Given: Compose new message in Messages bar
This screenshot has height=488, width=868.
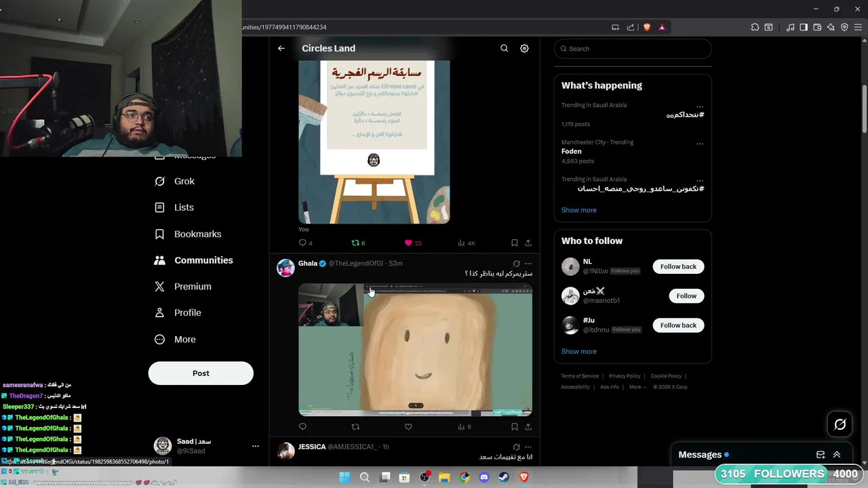Looking at the screenshot, I should tap(821, 455).
